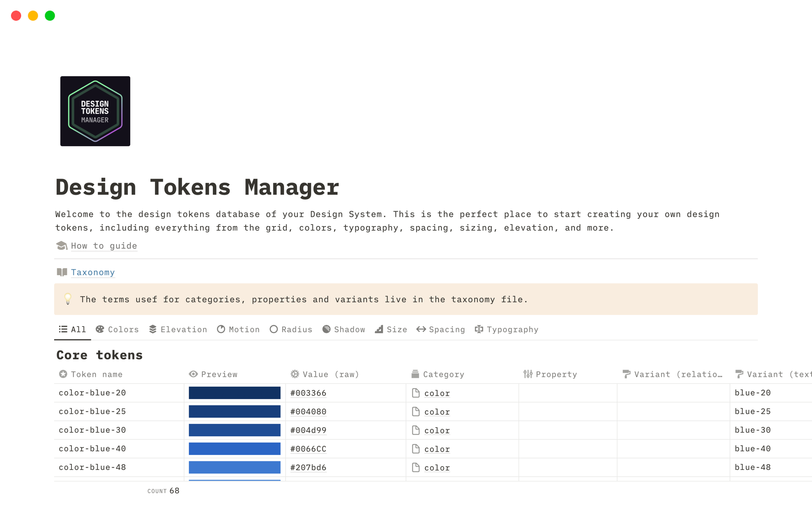Screen dimensions: 812x508
Task: Click the eye icon in Preview column header
Action: (193, 374)
